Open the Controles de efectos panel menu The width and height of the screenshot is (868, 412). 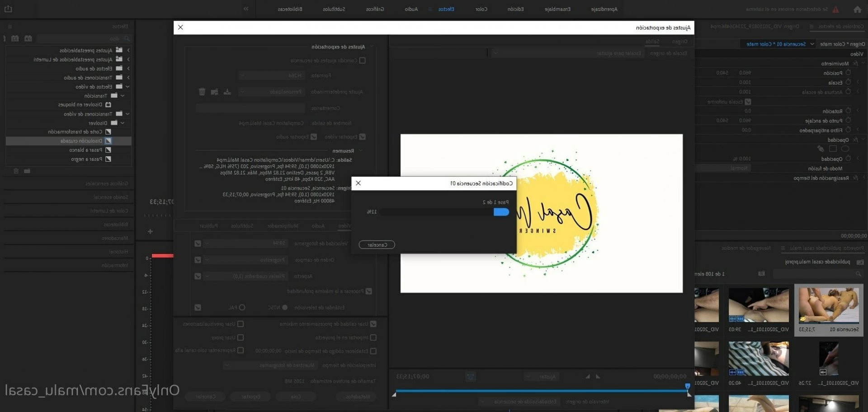point(812,27)
